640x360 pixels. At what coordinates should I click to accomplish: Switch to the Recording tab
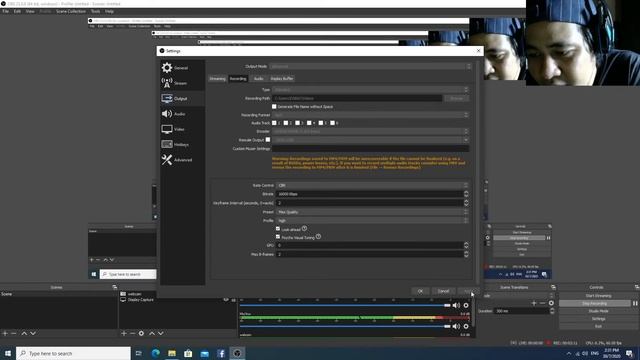[x=238, y=79]
